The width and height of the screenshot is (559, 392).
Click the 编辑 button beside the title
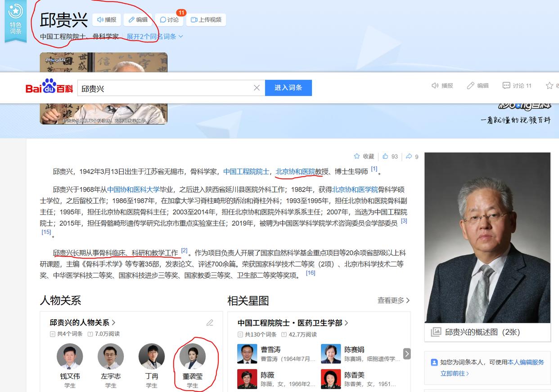138,20
